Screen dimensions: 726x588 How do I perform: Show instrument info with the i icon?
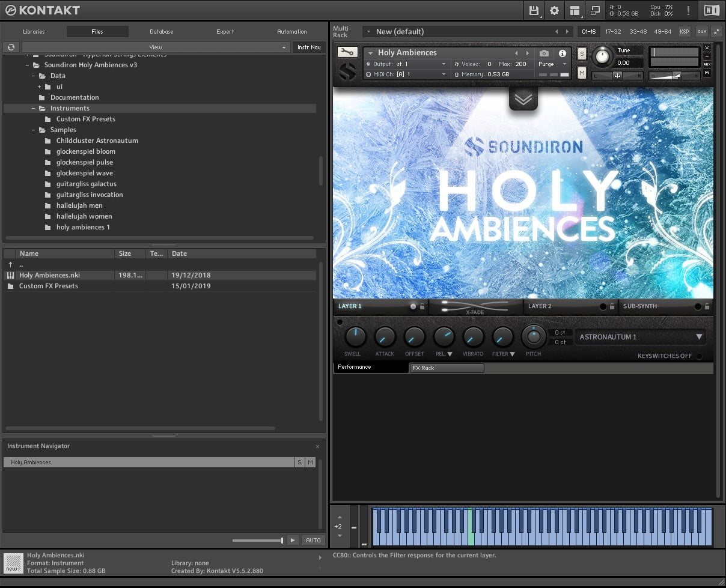pos(563,53)
